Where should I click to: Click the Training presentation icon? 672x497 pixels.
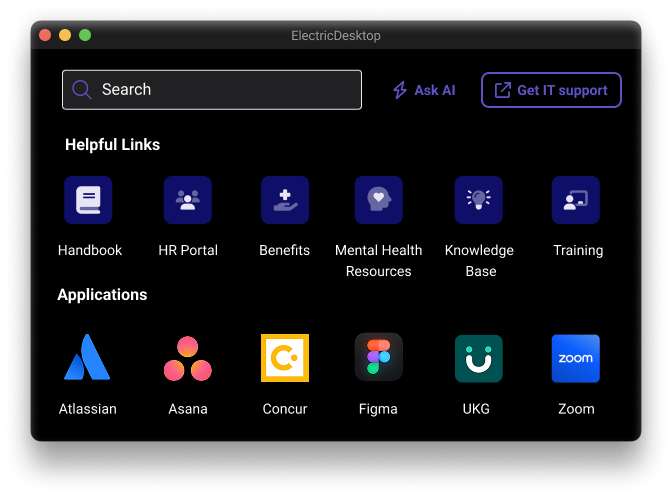click(576, 200)
